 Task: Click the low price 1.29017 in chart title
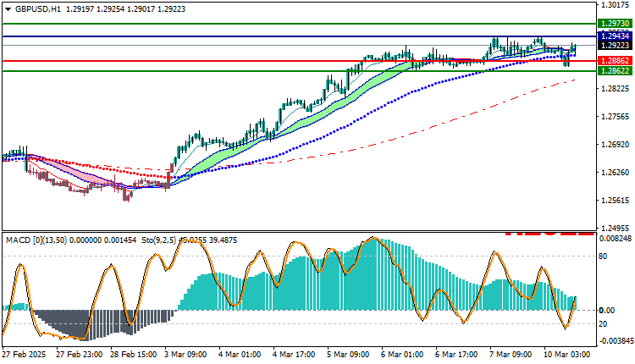[x=141, y=9]
